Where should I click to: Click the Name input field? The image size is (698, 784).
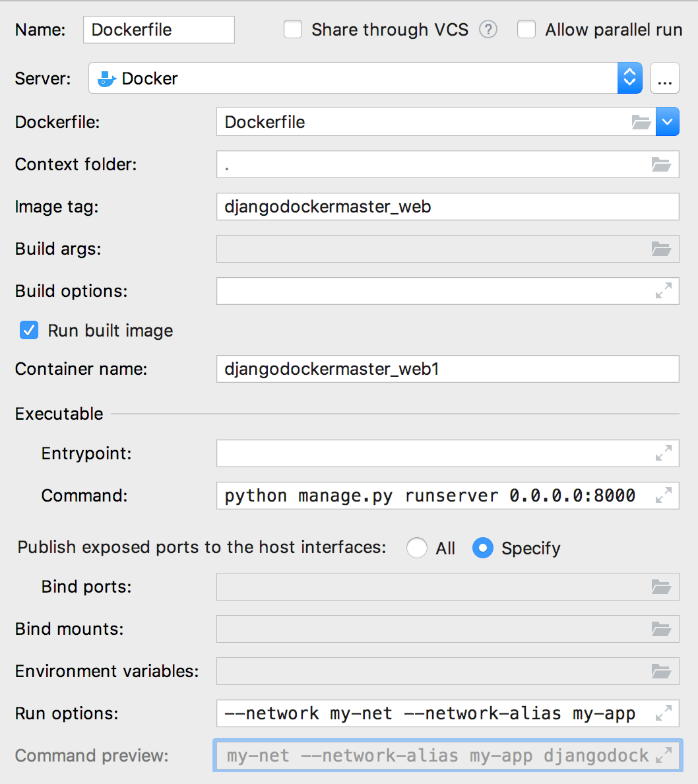click(x=158, y=30)
